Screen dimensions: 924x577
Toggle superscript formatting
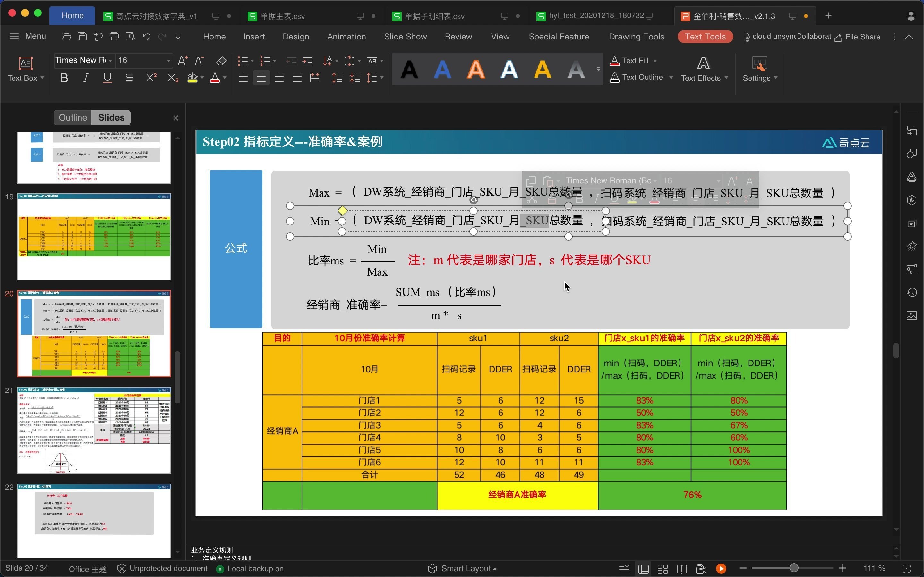[x=150, y=77]
